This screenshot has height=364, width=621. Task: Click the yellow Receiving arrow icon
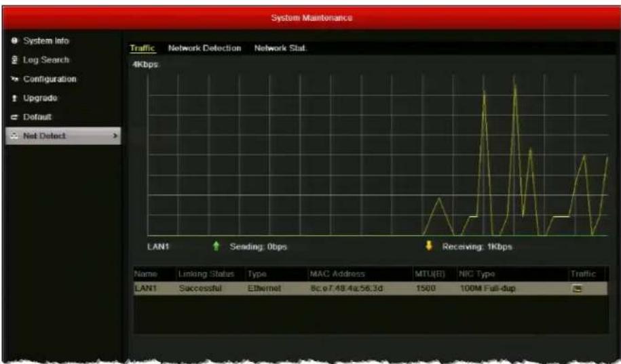click(428, 246)
